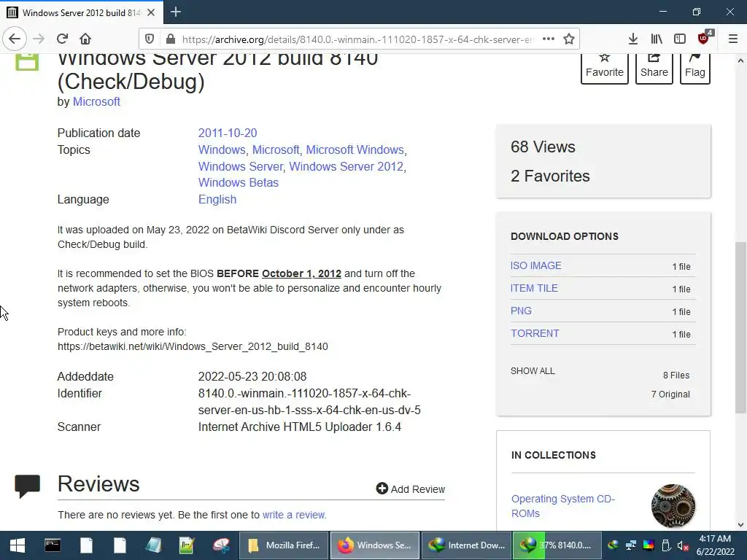The width and height of the screenshot is (747, 560).
Task: Open the Windows topic link
Action: [222, 149]
